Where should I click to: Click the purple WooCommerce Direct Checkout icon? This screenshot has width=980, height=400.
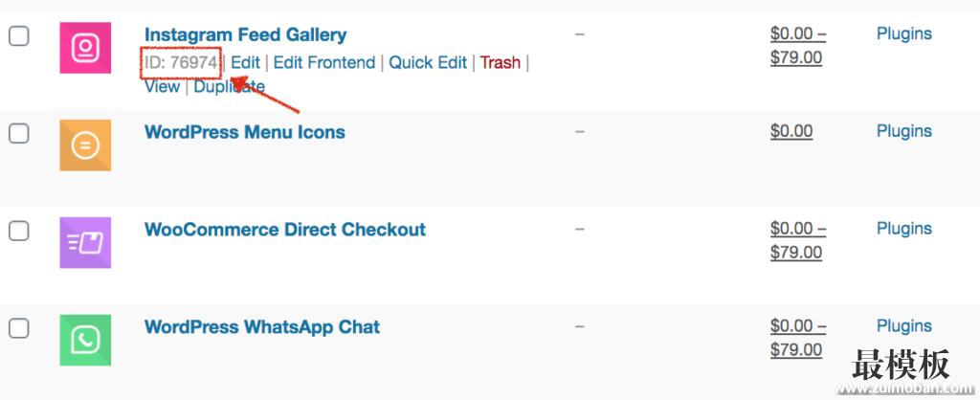pyautogui.click(x=85, y=242)
